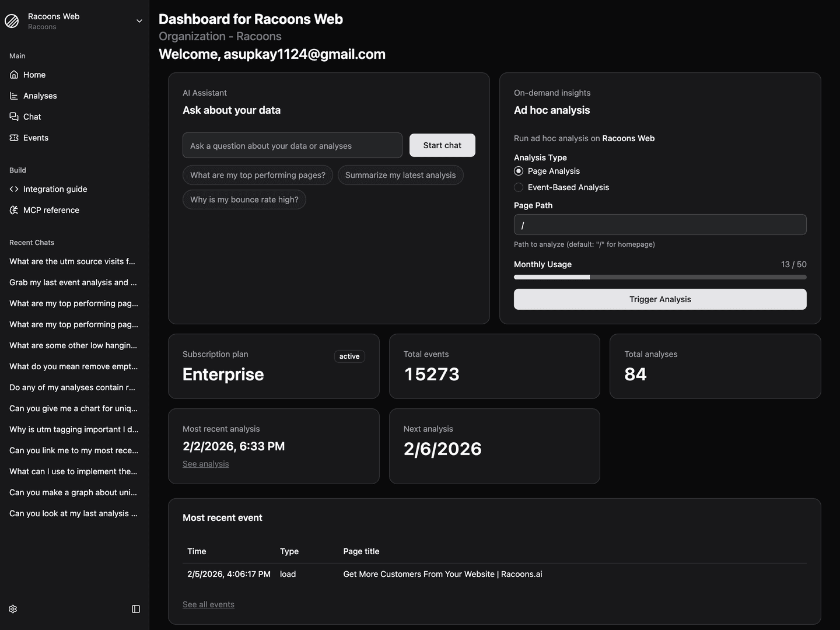Open recent chat about utm source visits
Viewport: 840px width, 630px height.
(72, 261)
